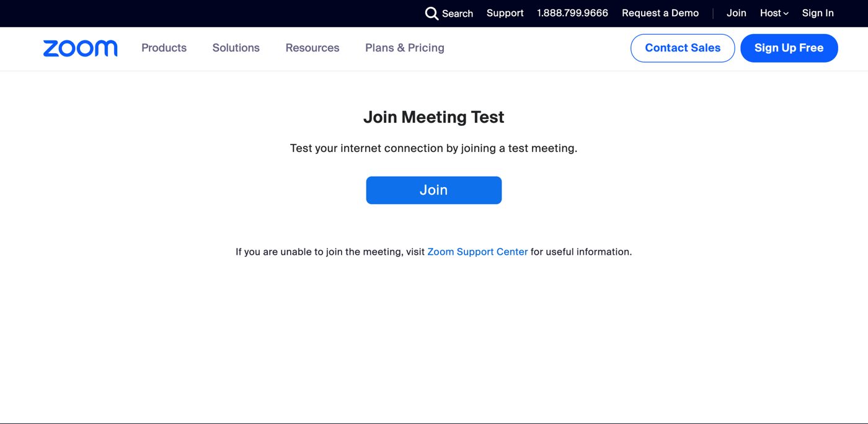Click the Sign In link
868x424 pixels.
818,13
